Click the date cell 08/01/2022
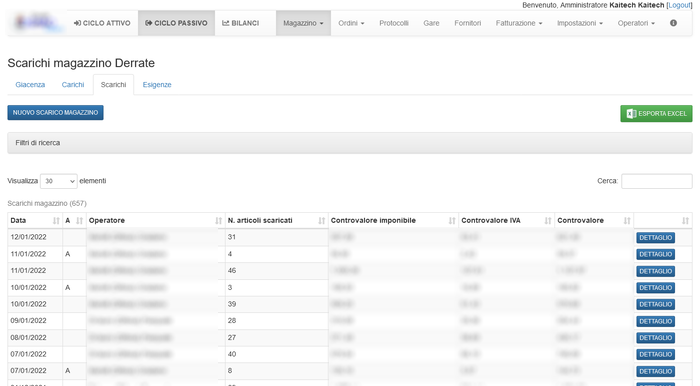The image size is (700, 386). point(29,337)
